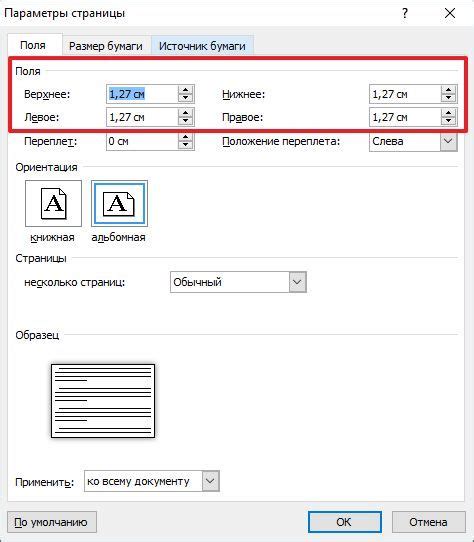Click the Отмена button
The height and width of the screenshot is (542, 474).
428,522
